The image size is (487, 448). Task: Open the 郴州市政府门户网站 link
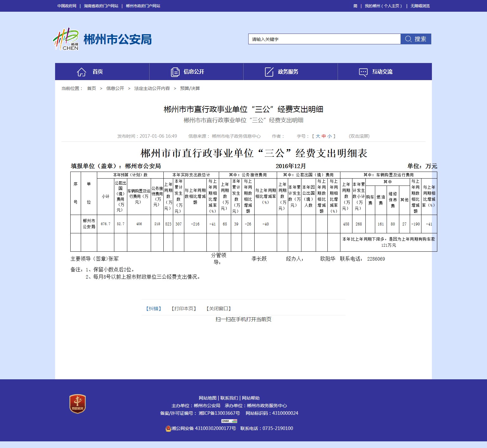(143, 6)
